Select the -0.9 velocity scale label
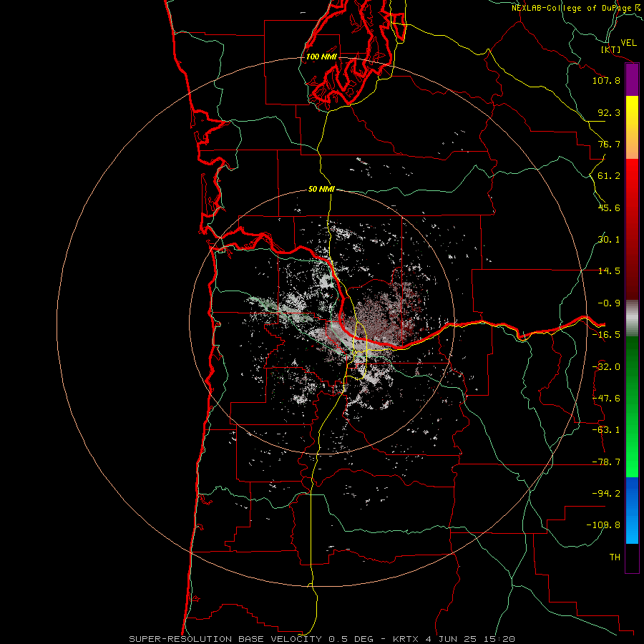This screenshot has width=644, height=644. 609,303
